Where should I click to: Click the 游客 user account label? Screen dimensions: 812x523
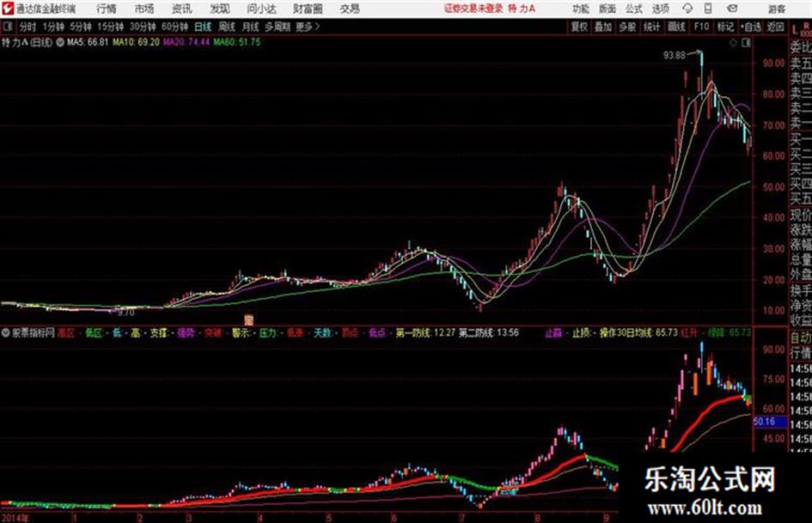(x=776, y=9)
